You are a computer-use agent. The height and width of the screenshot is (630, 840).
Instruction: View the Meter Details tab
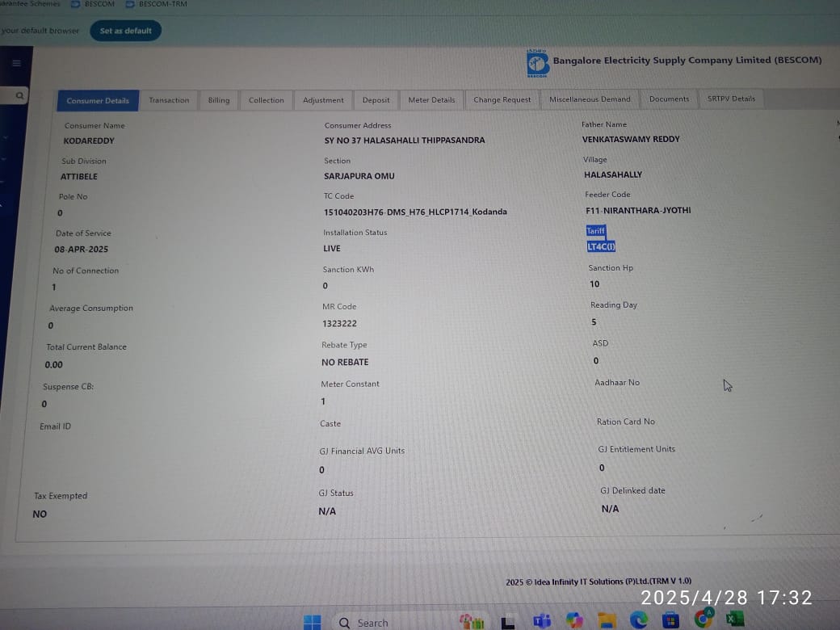tap(431, 99)
